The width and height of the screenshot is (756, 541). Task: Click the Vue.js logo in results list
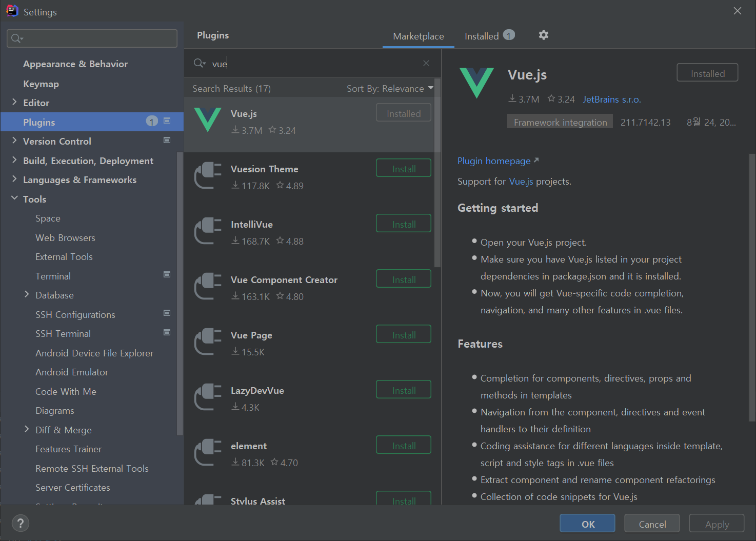[208, 119]
